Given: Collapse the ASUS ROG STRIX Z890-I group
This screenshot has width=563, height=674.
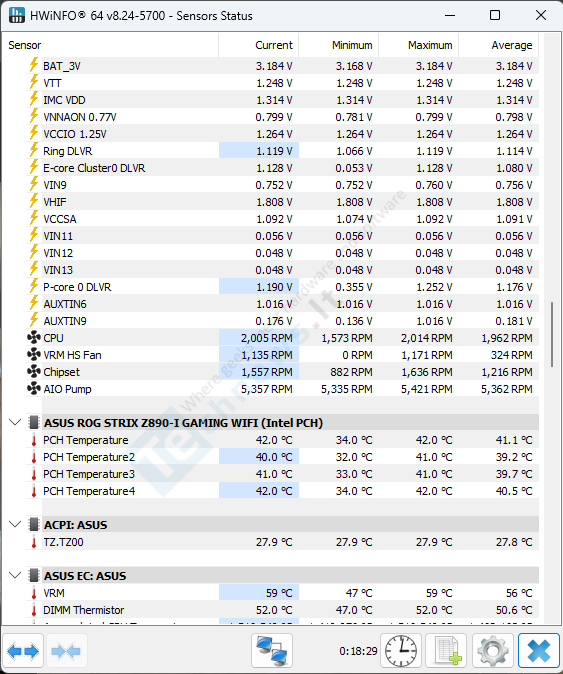Looking at the screenshot, I should 15,423.
